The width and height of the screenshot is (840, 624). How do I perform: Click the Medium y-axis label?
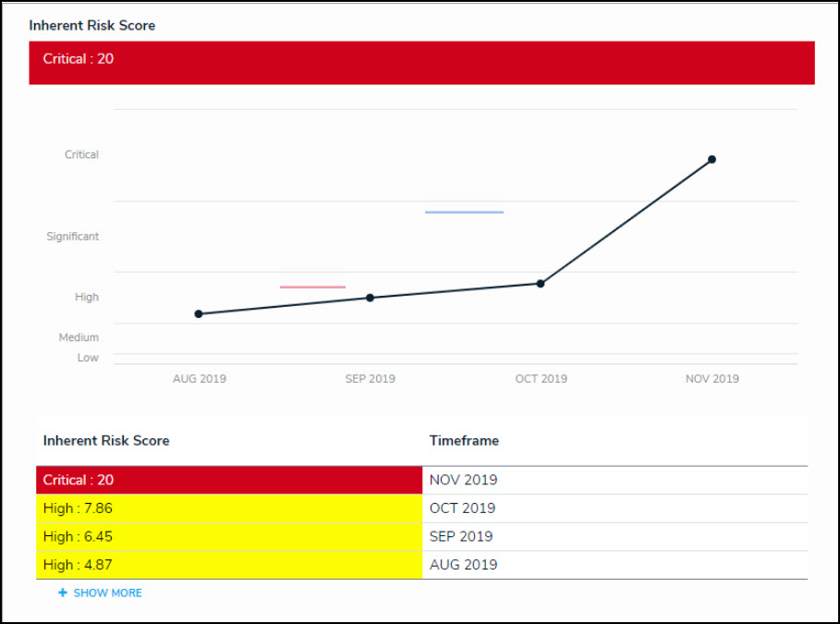pyautogui.click(x=79, y=337)
